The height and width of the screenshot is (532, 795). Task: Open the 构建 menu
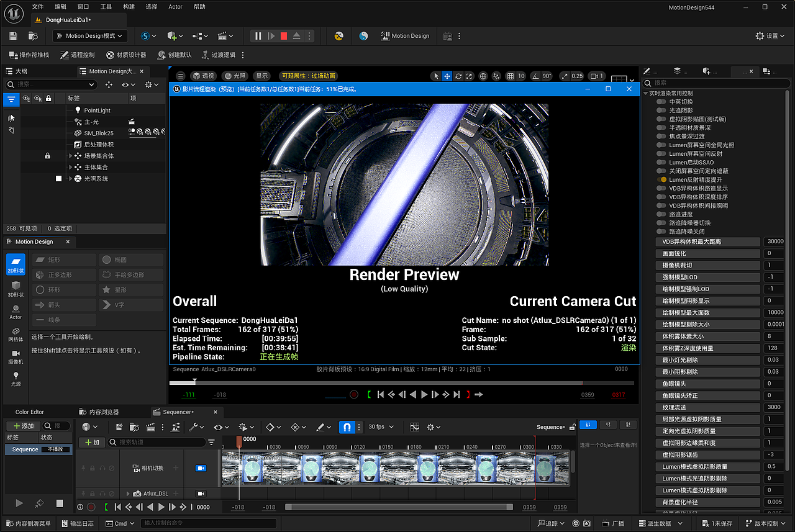129,7
